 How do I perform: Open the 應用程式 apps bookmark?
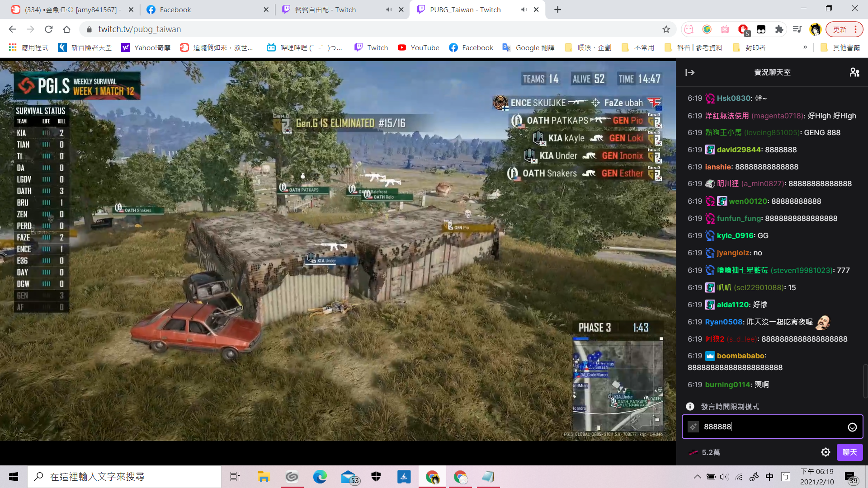[28, 47]
